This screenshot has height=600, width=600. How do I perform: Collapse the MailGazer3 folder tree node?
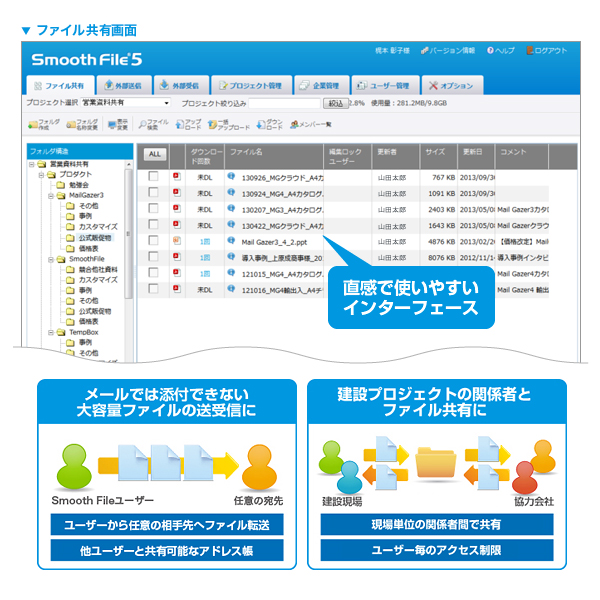pyautogui.click(x=48, y=195)
